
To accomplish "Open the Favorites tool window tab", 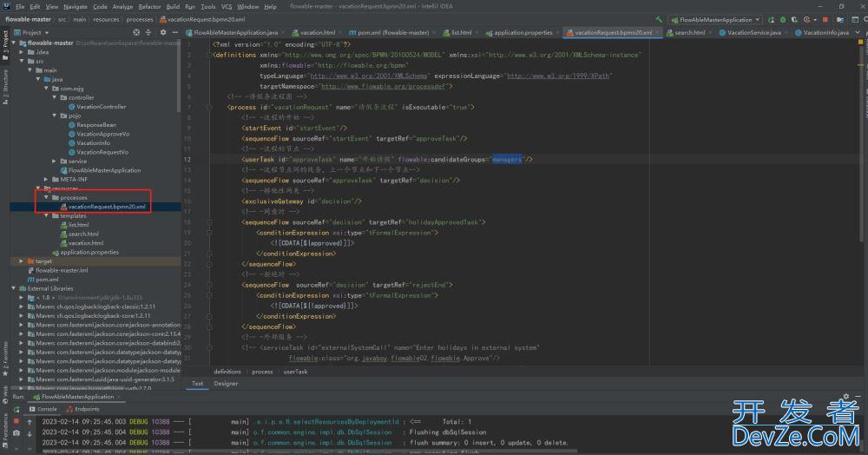I will (5, 359).
